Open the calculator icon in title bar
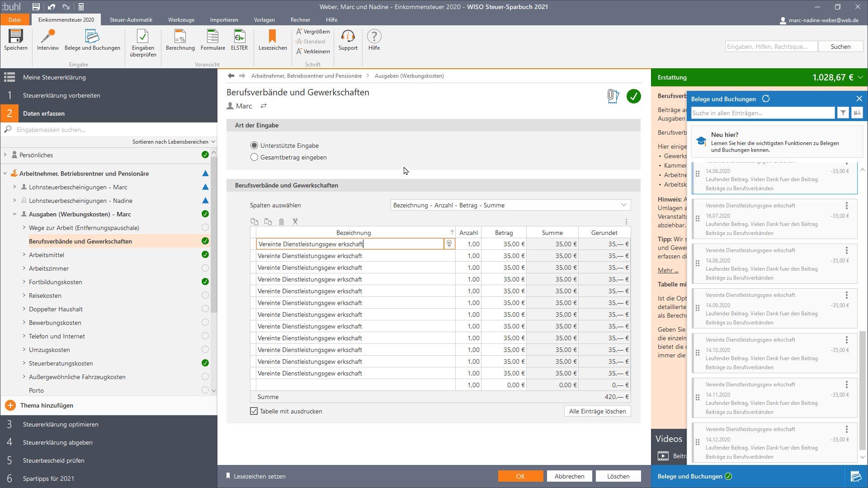868x488 pixels. pyautogui.click(x=81, y=7)
